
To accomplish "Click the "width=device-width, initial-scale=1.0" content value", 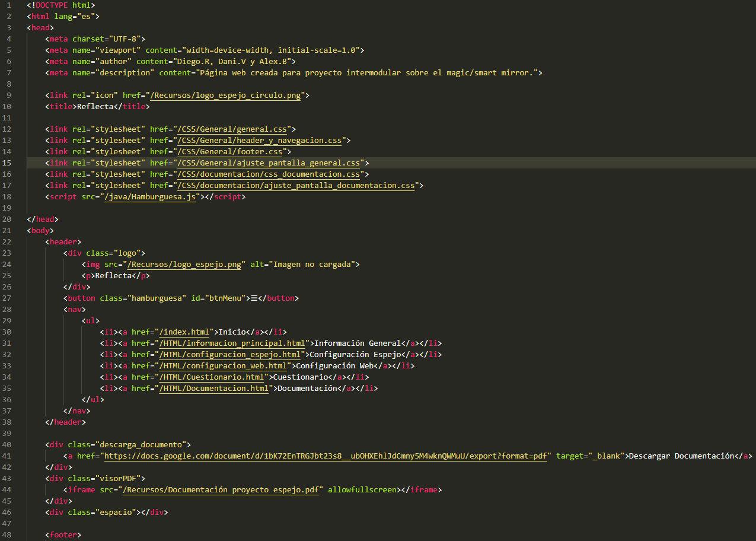I will 271,50.
